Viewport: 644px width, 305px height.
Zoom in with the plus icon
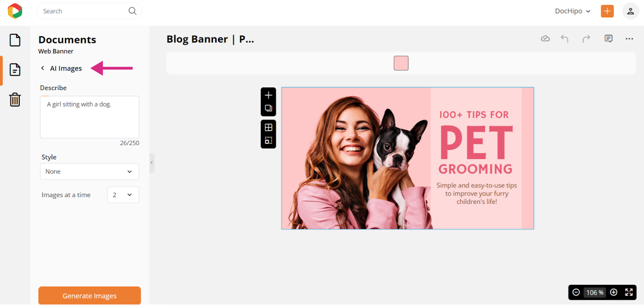[x=613, y=292]
